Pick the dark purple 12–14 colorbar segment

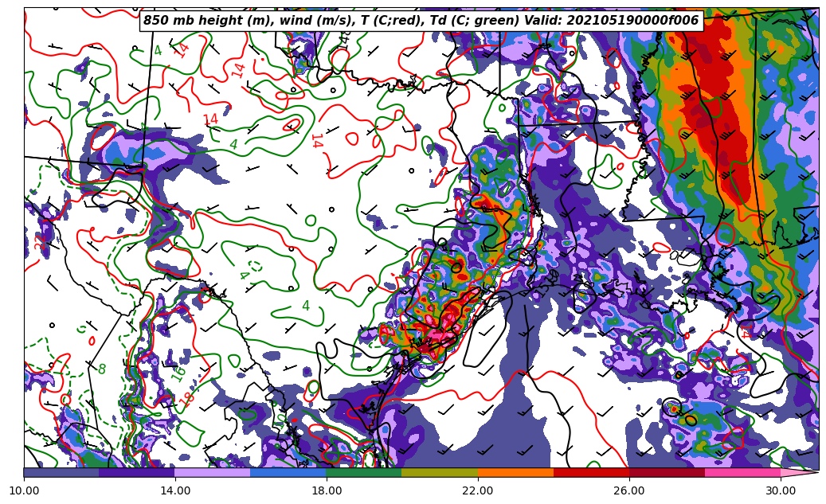coord(137,472)
